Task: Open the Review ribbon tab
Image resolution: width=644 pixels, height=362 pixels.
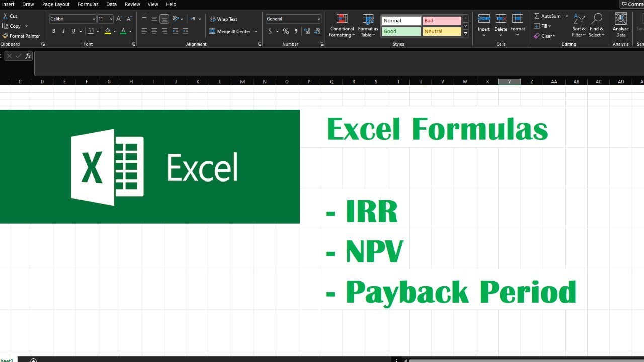Action: 132,4
